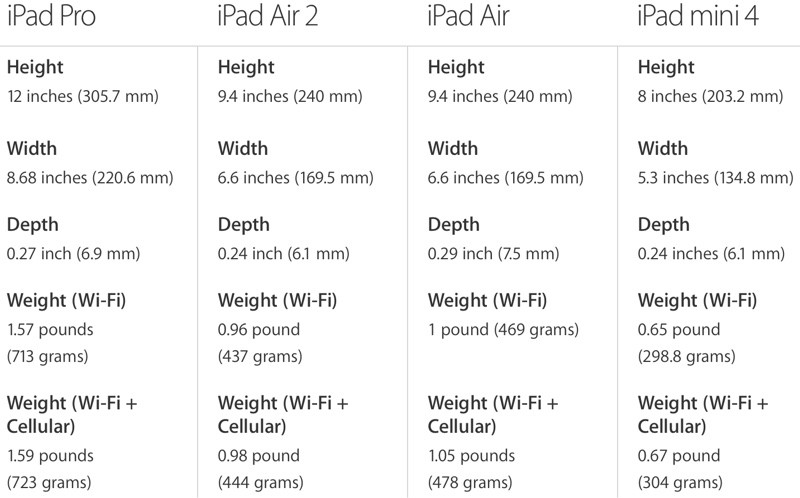Viewport: 800px width, 498px height.
Task: Click the iPad Air column title
Action: [466, 18]
